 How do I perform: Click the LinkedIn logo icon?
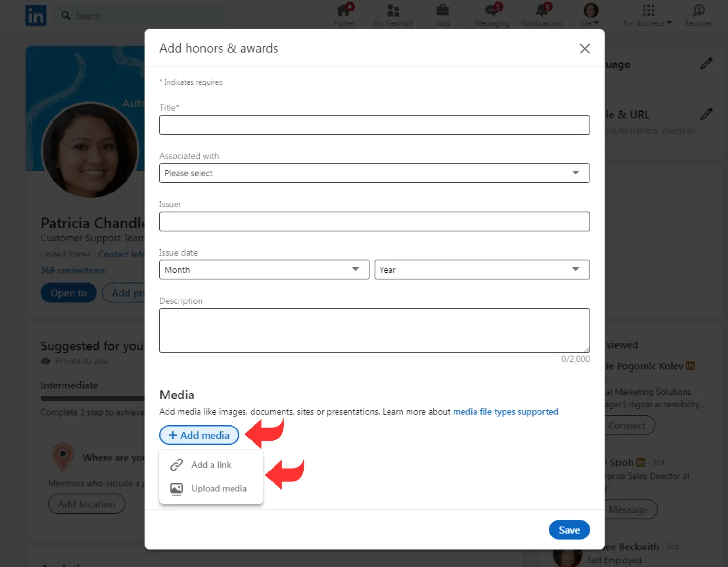click(x=36, y=16)
